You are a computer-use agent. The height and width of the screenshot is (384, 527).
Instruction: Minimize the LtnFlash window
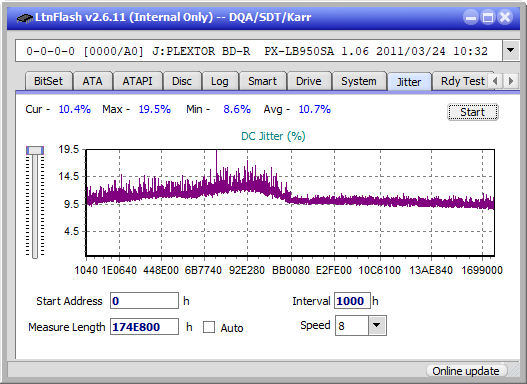tap(471, 17)
